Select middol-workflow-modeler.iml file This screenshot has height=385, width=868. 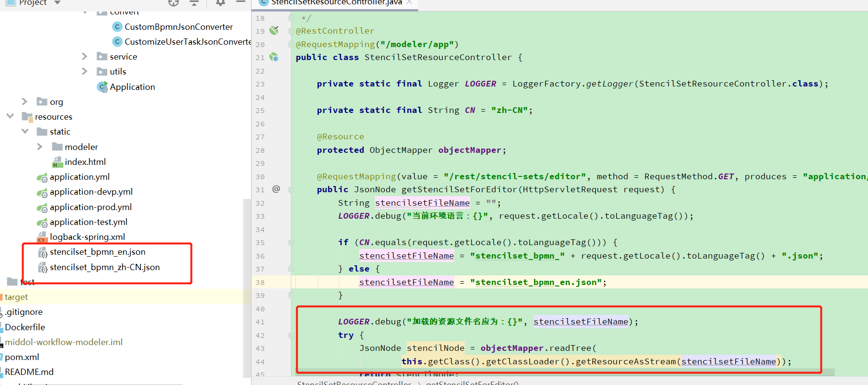(64, 342)
